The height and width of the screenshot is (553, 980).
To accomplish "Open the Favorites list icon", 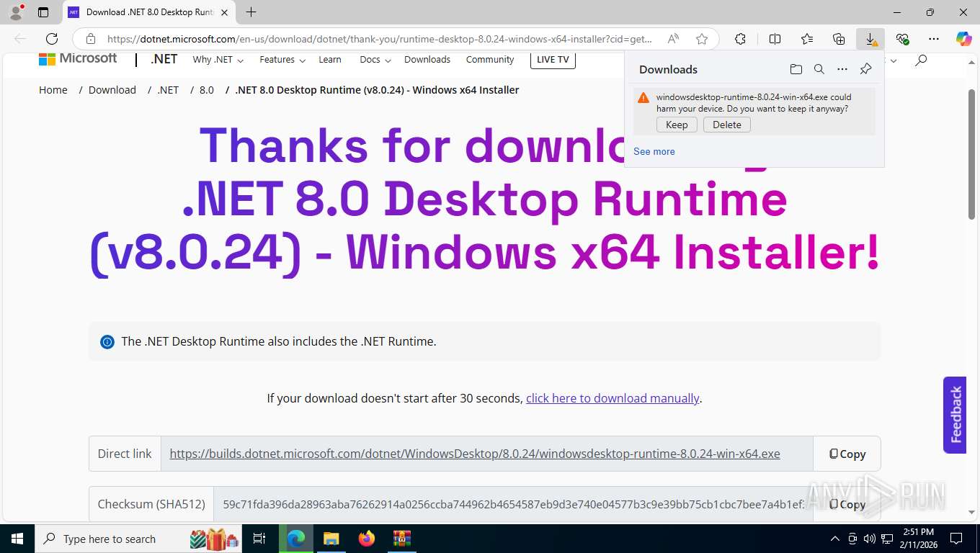I will click(807, 39).
